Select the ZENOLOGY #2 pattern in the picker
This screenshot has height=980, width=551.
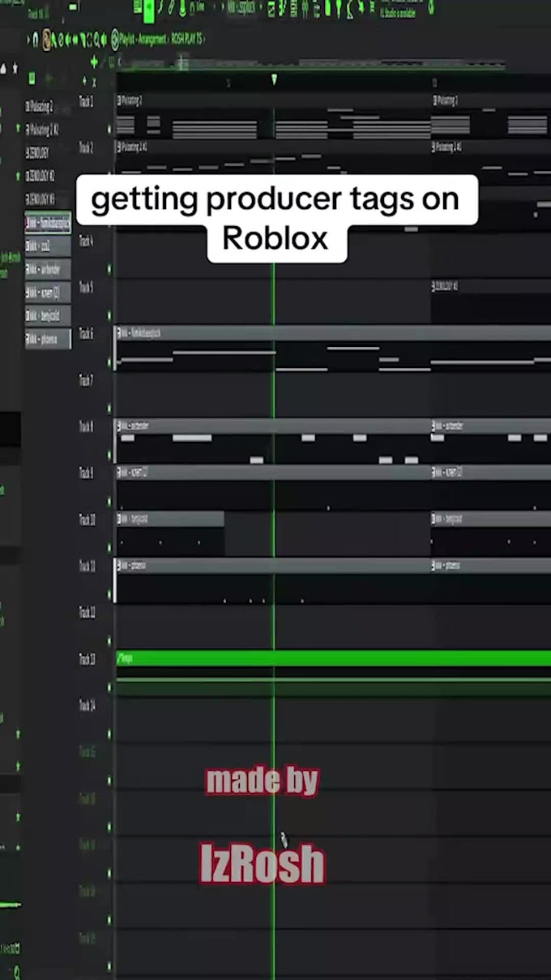pos(41,176)
